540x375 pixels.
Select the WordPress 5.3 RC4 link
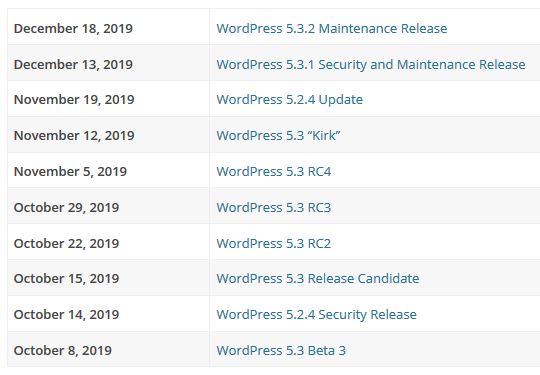tap(274, 171)
